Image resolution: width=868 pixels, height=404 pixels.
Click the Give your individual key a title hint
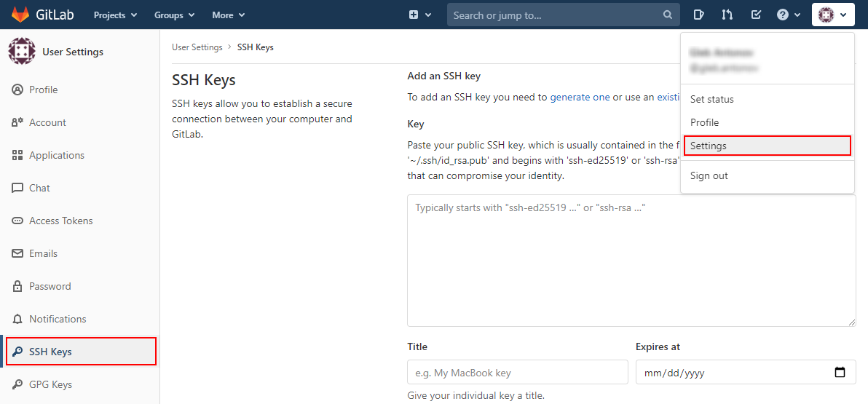(476, 396)
